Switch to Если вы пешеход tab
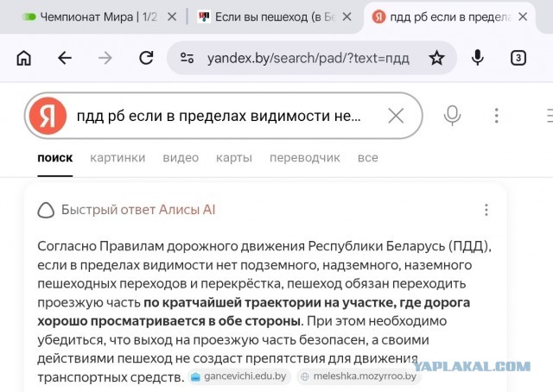Viewport: 553px width, 392px height. (x=267, y=16)
